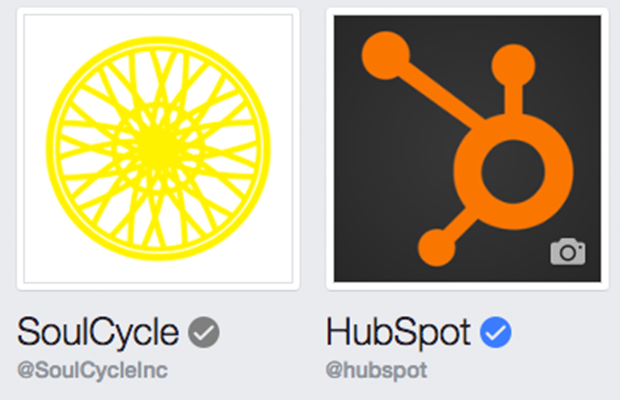Click the camera icon on HubSpot picture

[568, 251]
